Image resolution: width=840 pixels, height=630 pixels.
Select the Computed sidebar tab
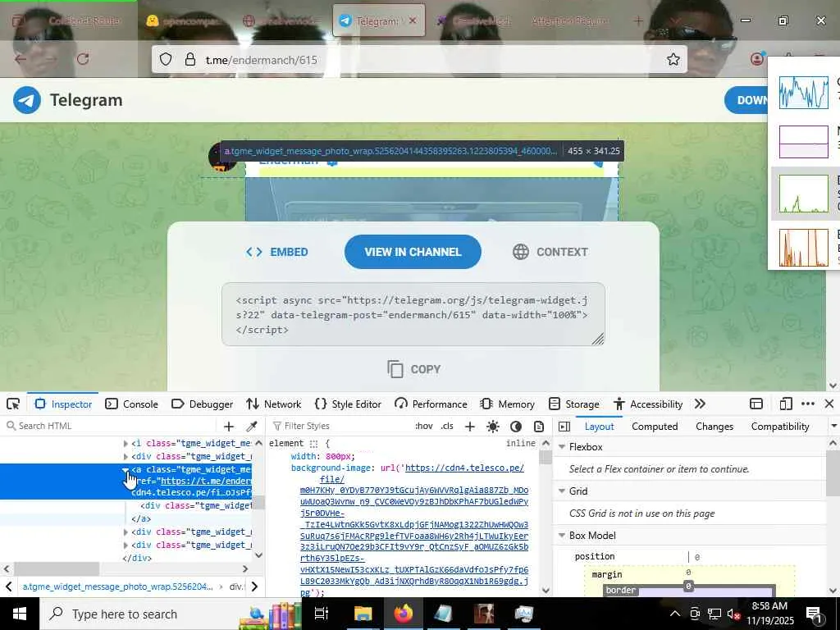click(655, 426)
